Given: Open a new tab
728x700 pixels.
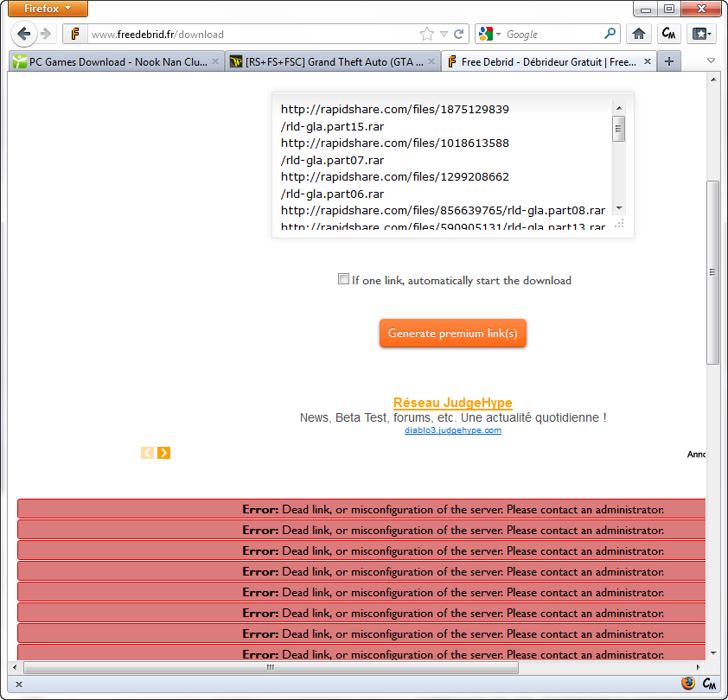Looking at the screenshot, I should click(x=669, y=61).
